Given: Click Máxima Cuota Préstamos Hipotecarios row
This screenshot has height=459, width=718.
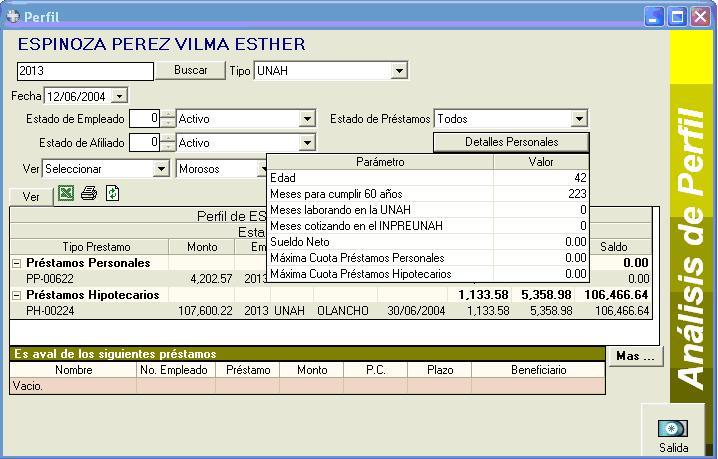Looking at the screenshot, I should pos(428,274).
